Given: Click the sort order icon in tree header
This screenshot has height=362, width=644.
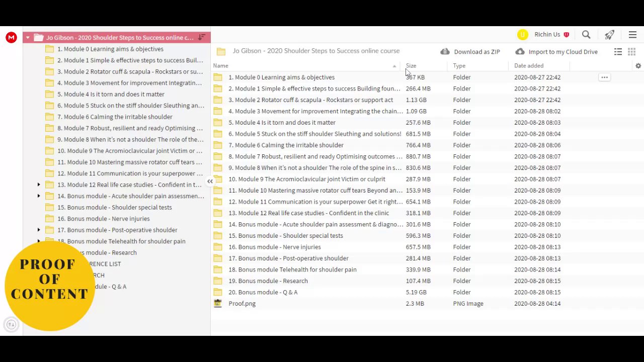Looking at the screenshot, I should click(x=201, y=37).
